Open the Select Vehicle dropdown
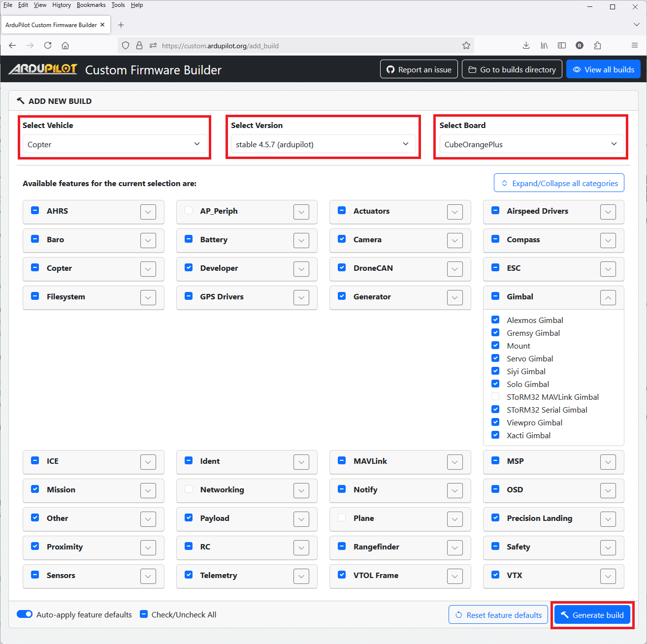The height and width of the screenshot is (644, 647). pos(114,144)
